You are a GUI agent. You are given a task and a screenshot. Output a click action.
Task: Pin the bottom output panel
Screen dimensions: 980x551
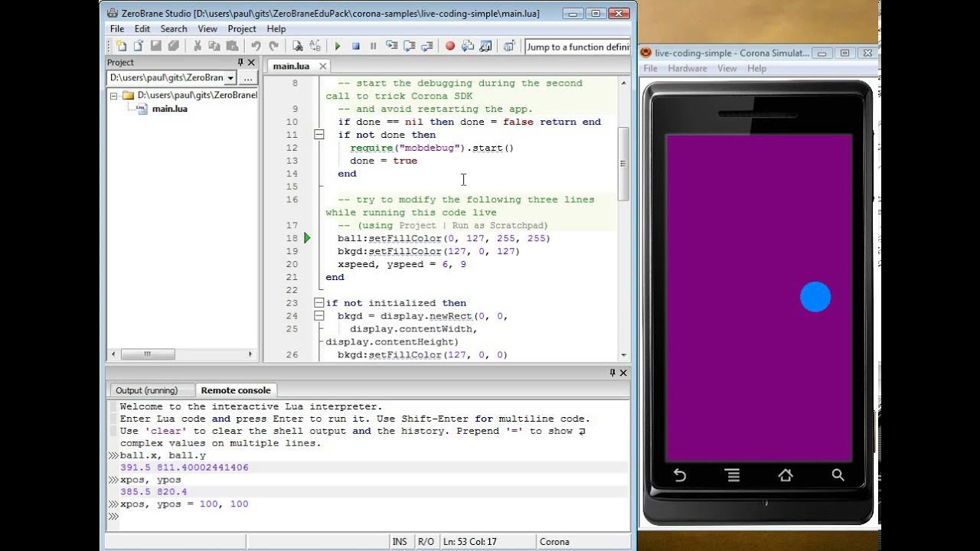(x=612, y=373)
